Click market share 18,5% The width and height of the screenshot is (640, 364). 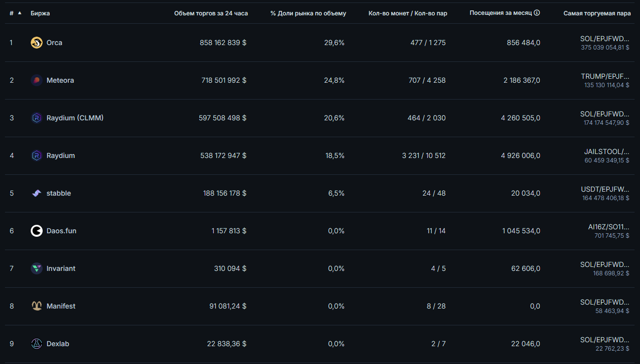pyautogui.click(x=335, y=156)
